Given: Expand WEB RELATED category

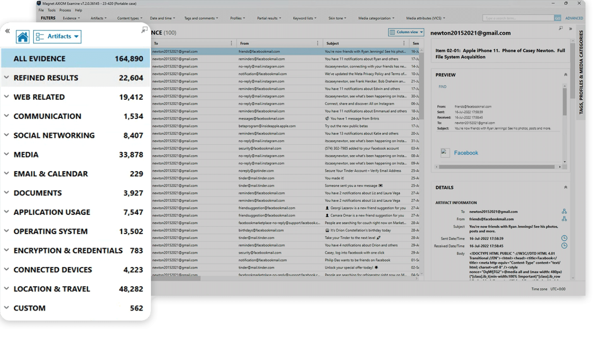Looking at the screenshot, I should (x=6, y=96).
